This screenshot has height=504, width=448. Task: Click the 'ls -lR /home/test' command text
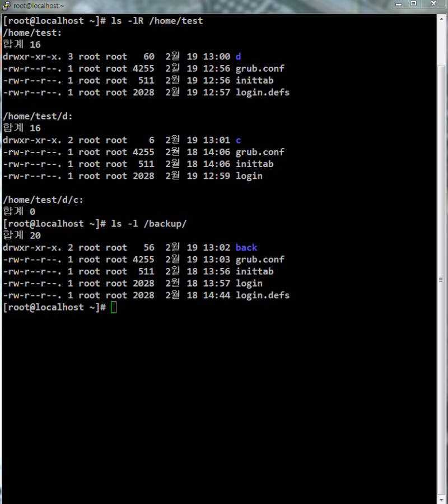pyautogui.click(x=157, y=21)
